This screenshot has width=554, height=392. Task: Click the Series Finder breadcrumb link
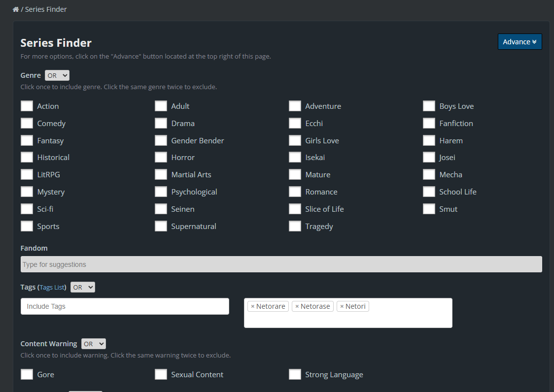click(46, 9)
